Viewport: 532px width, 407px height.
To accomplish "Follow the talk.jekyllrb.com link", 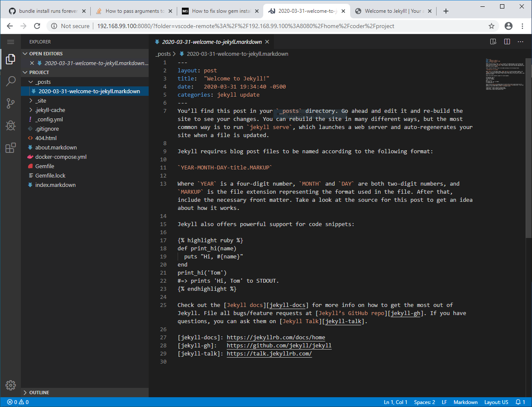I will coord(269,354).
